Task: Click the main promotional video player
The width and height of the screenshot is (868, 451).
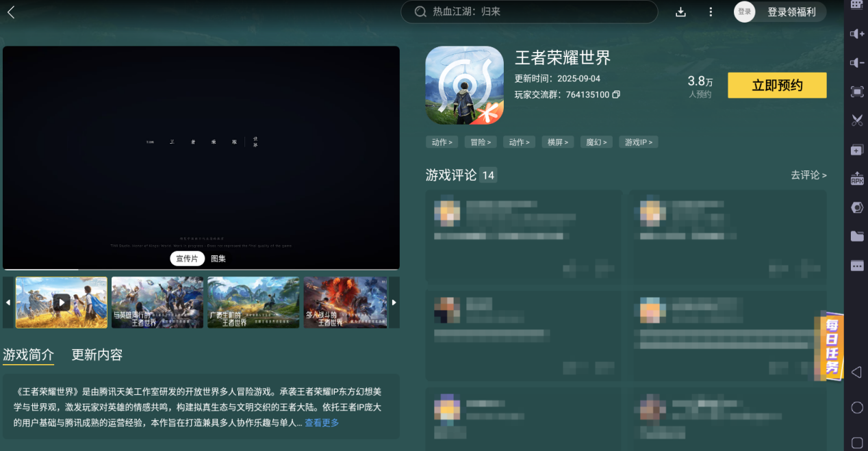Action: pos(201,157)
